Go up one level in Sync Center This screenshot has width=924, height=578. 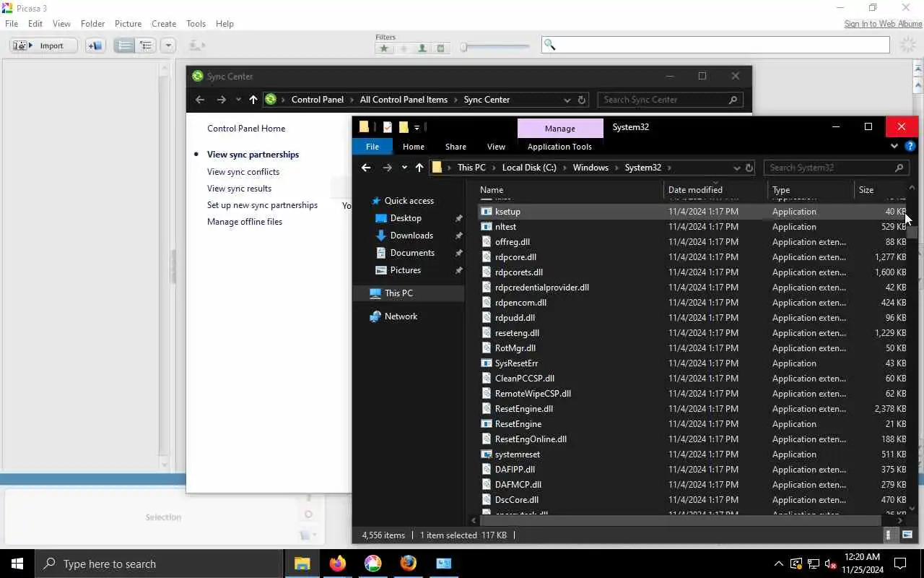click(x=253, y=100)
